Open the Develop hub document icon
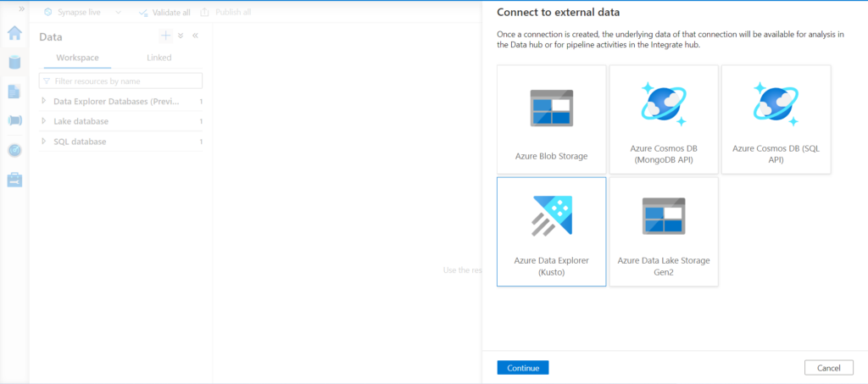Image resolution: width=868 pixels, height=384 pixels. pos(14,92)
